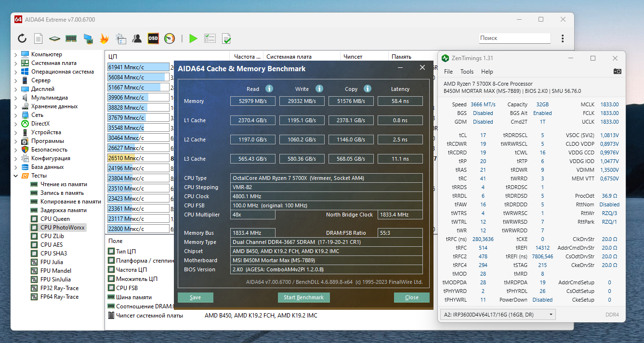Click the ZenTimings screenshot camera icon
Image resolution: width=644 pixels, height=343 pixels.
pos(617,71)
